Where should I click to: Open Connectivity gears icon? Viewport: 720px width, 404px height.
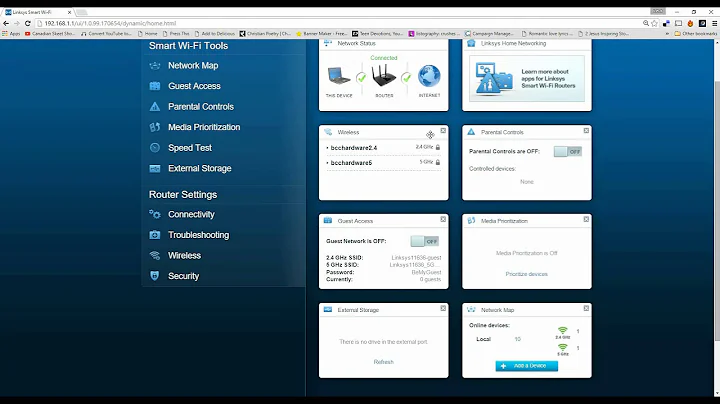(155, 214)
